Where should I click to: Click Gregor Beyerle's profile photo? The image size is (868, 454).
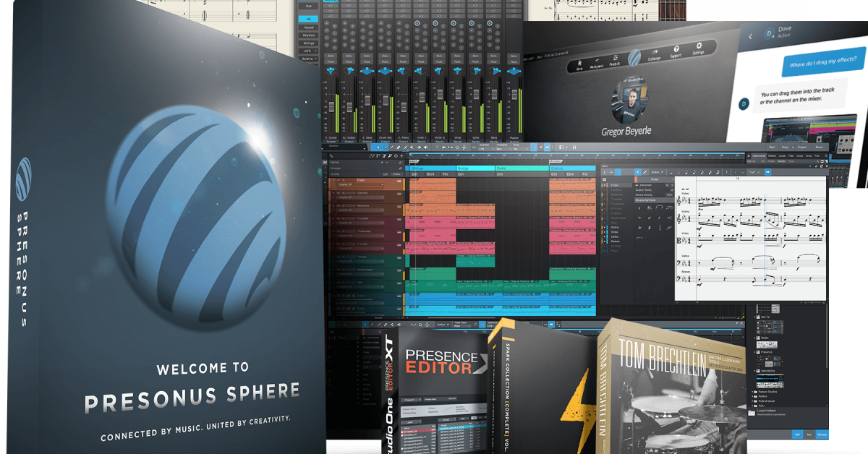[x=629, y=100]
